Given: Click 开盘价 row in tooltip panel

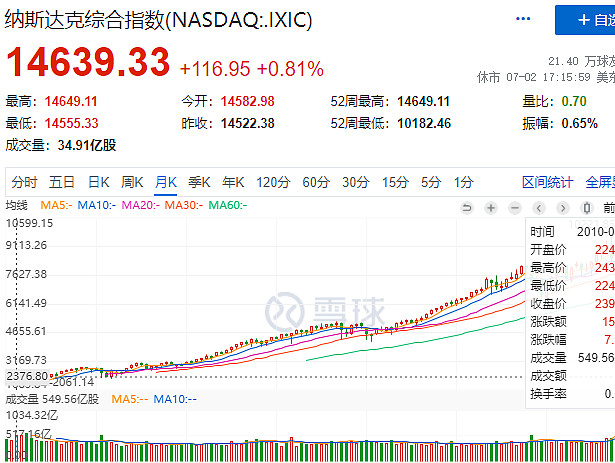Looking at the screenshot, I should click(572, 250).
